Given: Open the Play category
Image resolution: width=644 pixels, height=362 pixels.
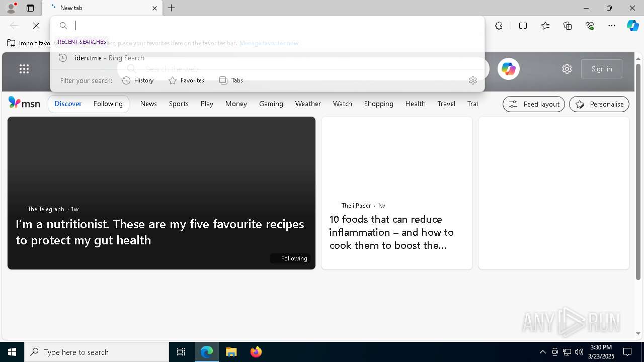Looking at the screenshot, I should tap(207, 104).
